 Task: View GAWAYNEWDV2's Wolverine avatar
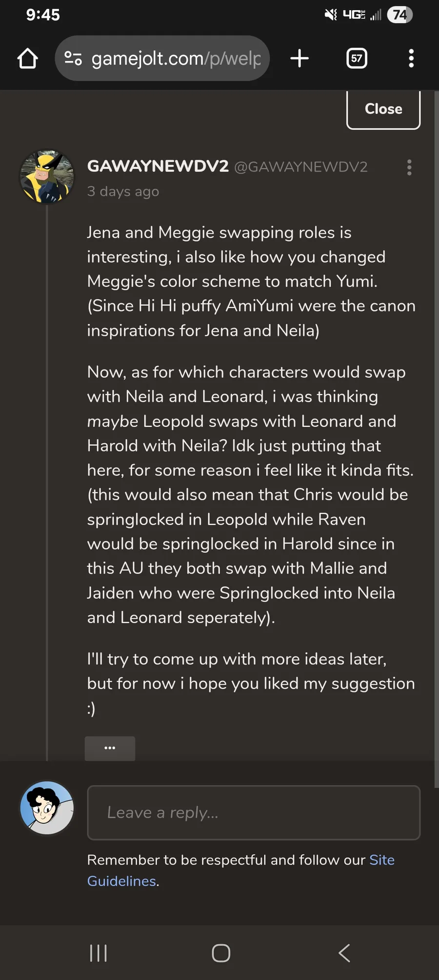pyautogui.click(x=47, y=177)
